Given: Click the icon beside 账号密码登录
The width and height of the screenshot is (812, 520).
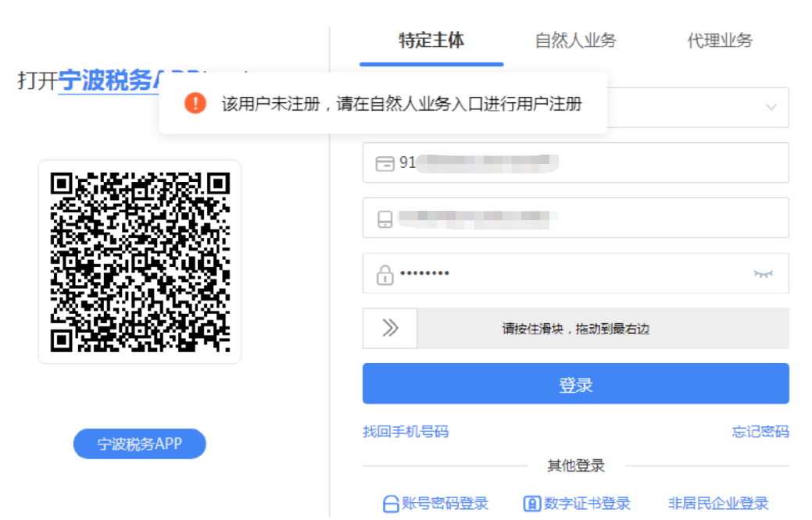Looking at the screenshot, I should coord(391,504).
